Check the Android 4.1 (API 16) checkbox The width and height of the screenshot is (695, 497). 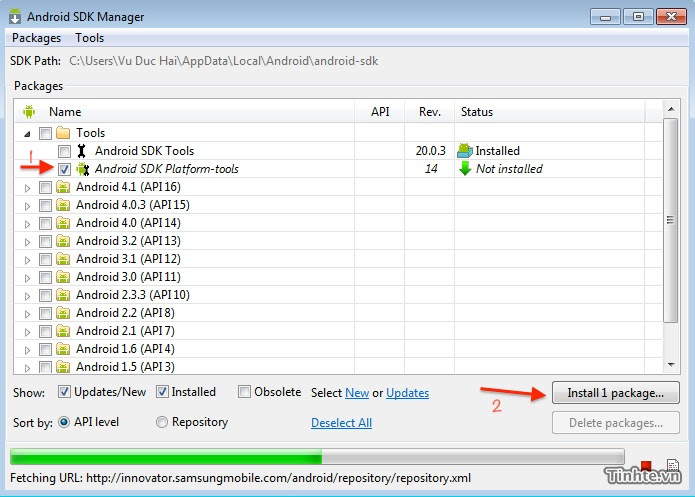pos(45,187)
